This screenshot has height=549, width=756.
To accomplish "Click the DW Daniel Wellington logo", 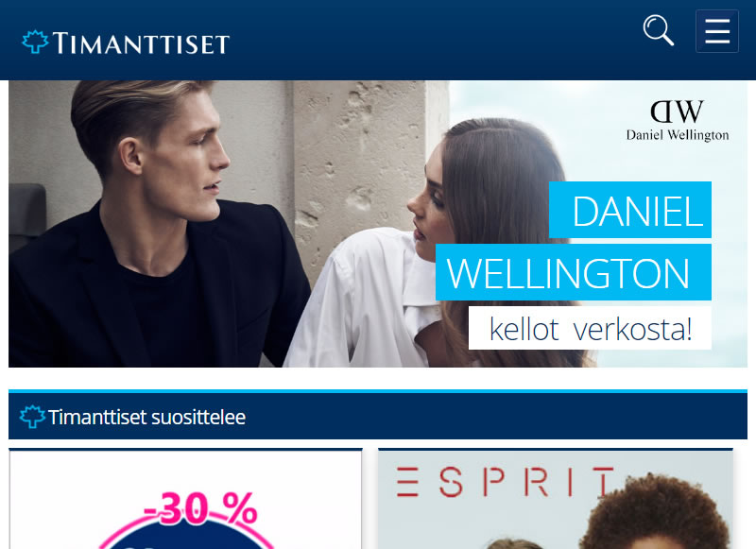I will [x=678, y=121].
